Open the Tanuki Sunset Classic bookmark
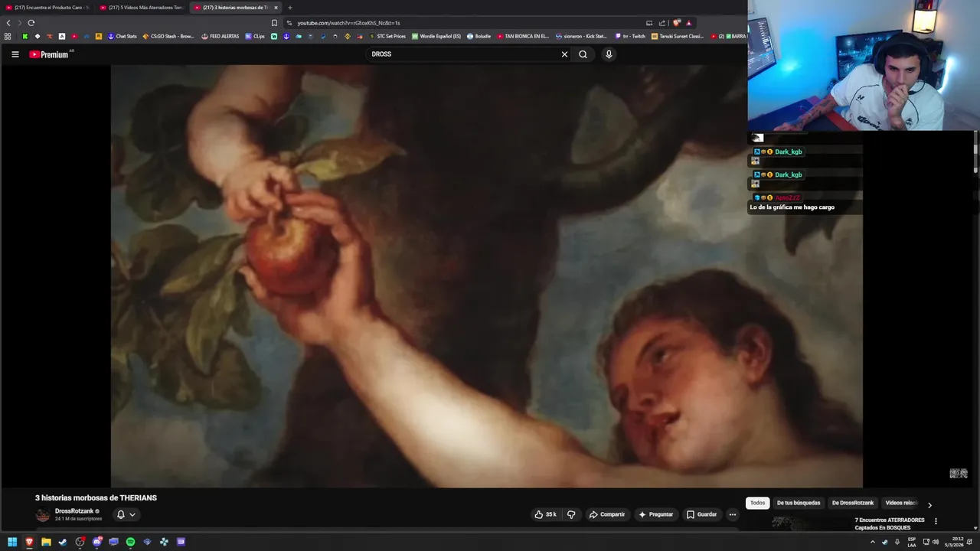This screenshot has width=980, height=551. coord(678,36)
